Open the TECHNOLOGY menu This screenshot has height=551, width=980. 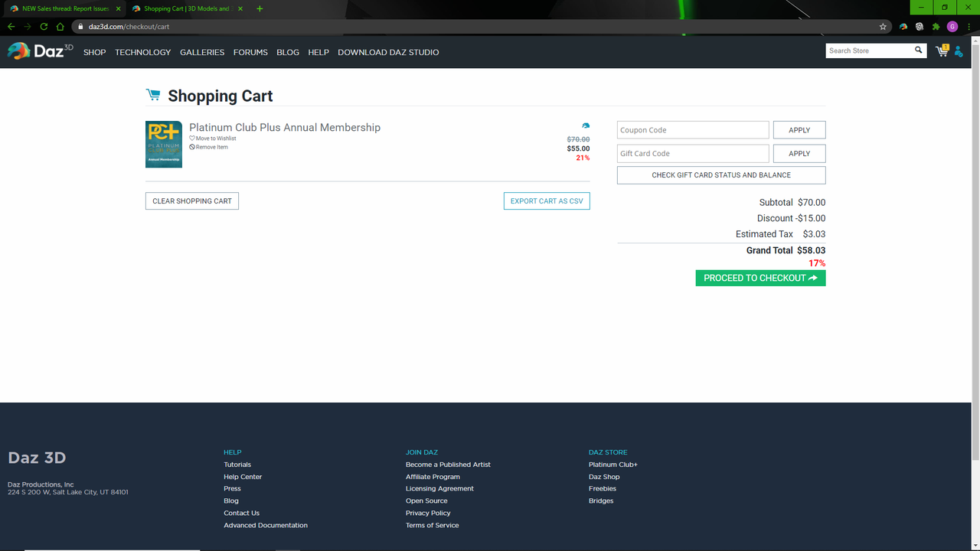click(143, 52)
